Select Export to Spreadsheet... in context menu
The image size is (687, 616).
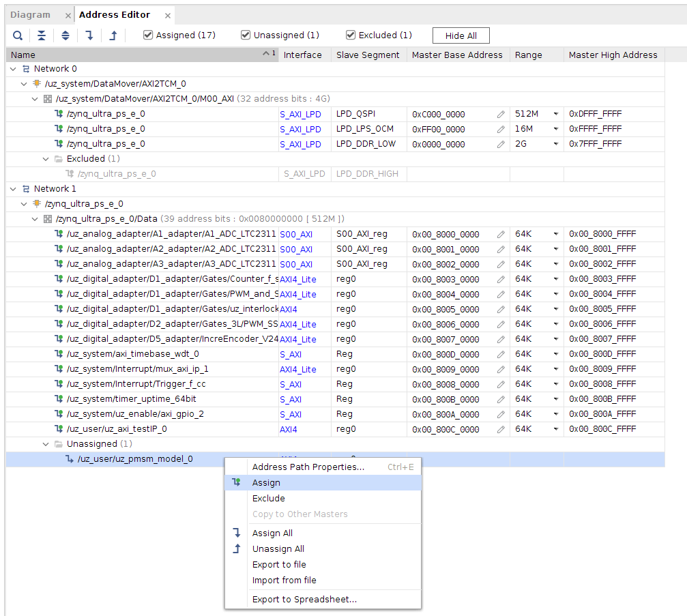[304, 600]
